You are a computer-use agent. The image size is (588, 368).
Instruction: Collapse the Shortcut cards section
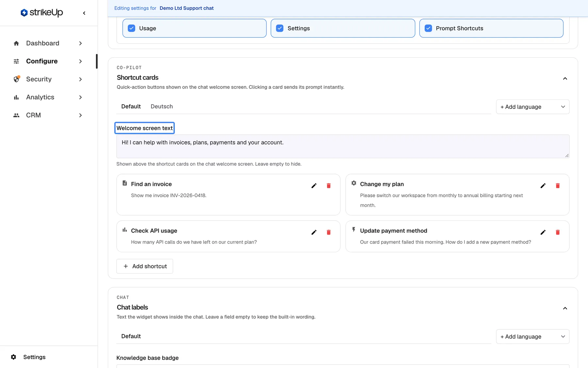(565, 79)
